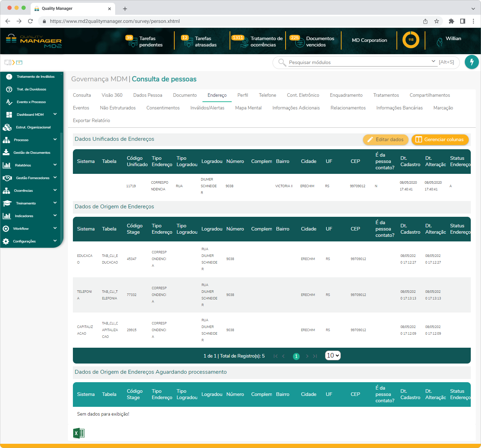Open Tarefas pendentes notification icon
Image resolution: width=481 pixels, height=448 pixels.
point(132,42)
